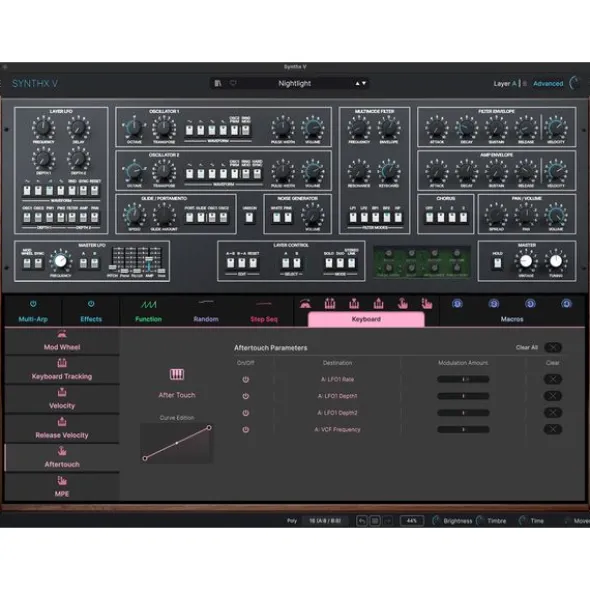
Task: Open the Multi-Arp tab
Action: [33, 319]
